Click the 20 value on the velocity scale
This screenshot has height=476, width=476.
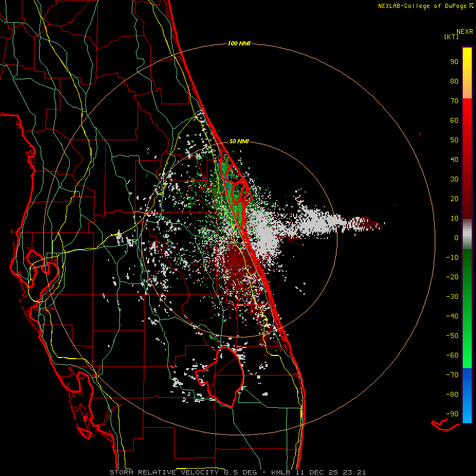pos(454,198)
